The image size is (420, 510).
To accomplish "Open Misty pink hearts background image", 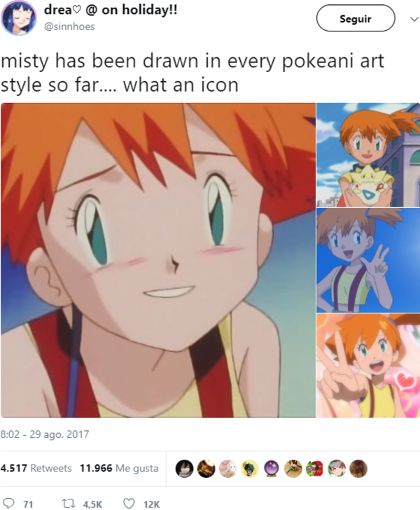I will [368, 366].
